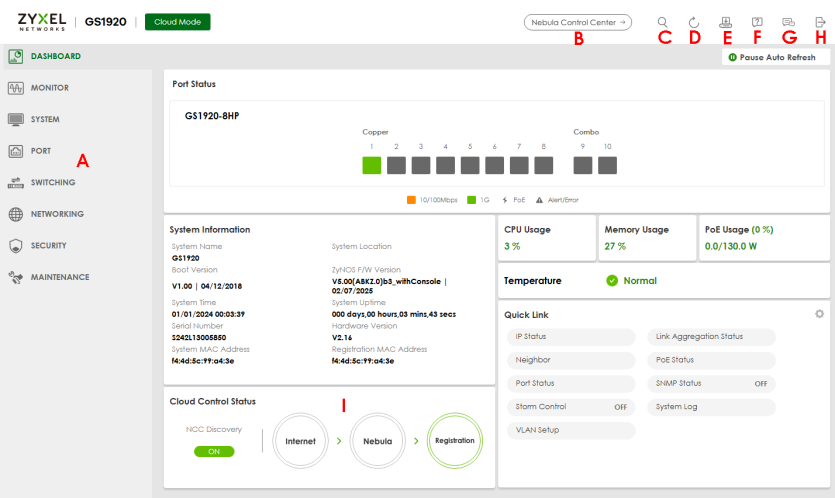The width and height of the screenshot is (835, 498).
Task: Click copper port 8 square
Action: point(543,165)
